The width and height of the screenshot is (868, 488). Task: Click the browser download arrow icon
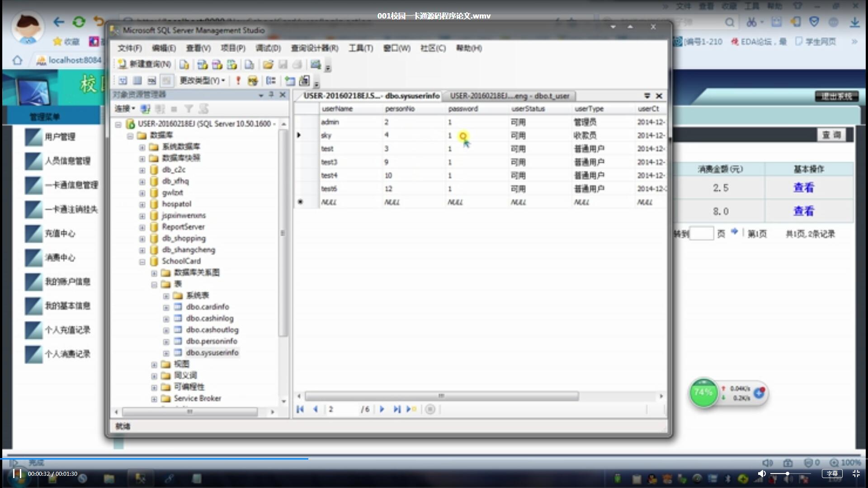click(854, 22)
